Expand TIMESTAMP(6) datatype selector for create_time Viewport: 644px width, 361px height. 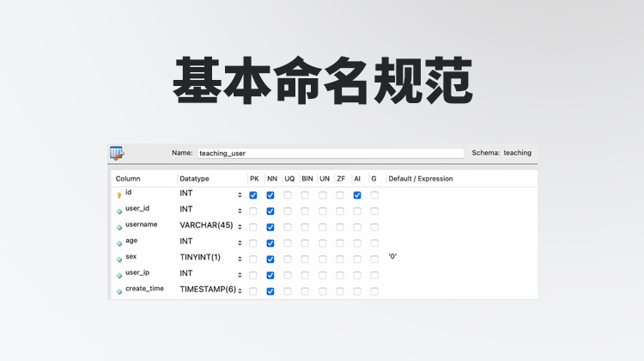coord(240,291)
